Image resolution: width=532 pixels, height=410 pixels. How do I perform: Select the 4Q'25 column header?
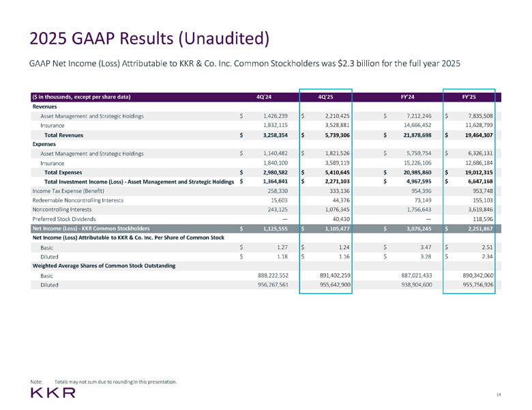click(327, 96)
